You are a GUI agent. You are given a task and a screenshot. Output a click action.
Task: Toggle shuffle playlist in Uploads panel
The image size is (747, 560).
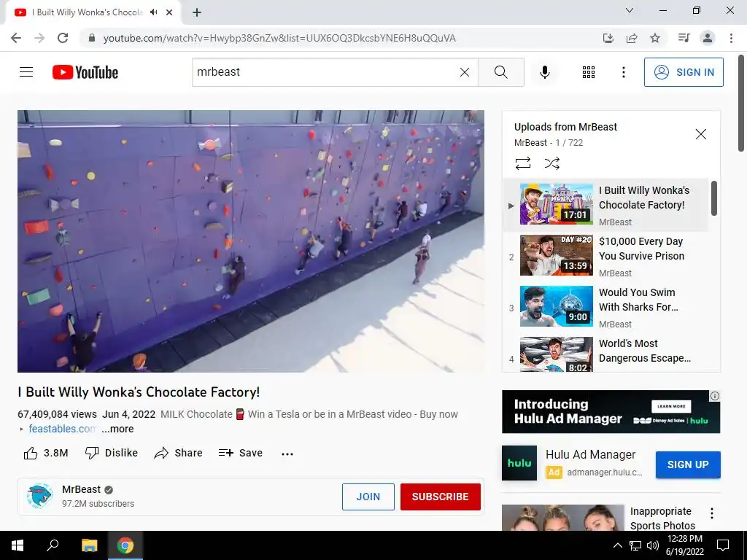coord(551,163)
